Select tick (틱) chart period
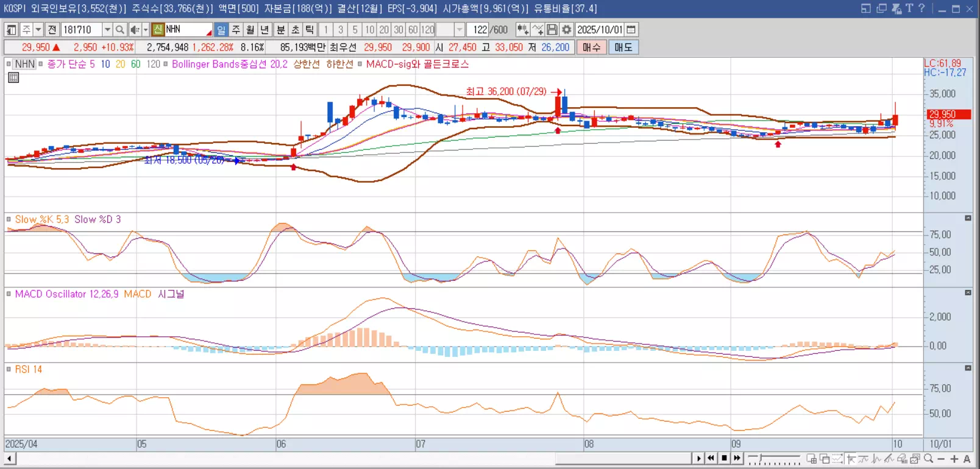Image resolution: width=980 pixels, height=469 pixels. click(x=310, y=29)
